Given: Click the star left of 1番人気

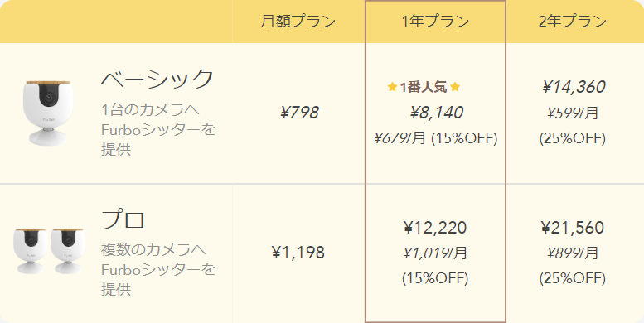Looking at the screenshot, I should (392, 87).
